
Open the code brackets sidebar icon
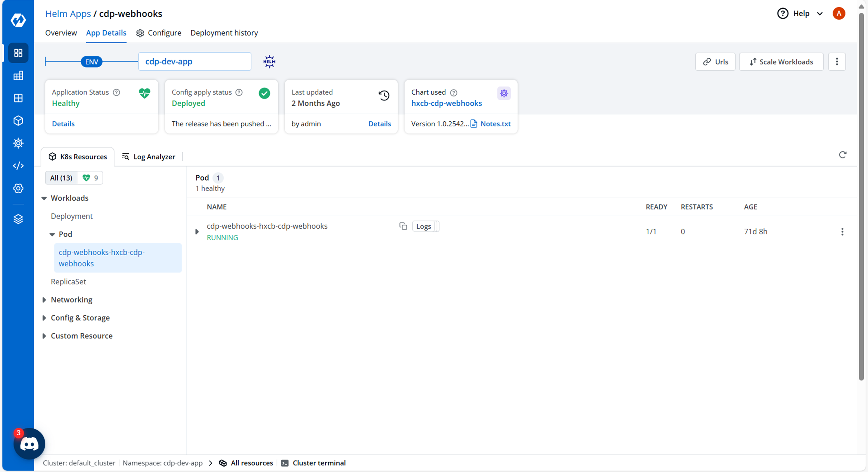18,166
